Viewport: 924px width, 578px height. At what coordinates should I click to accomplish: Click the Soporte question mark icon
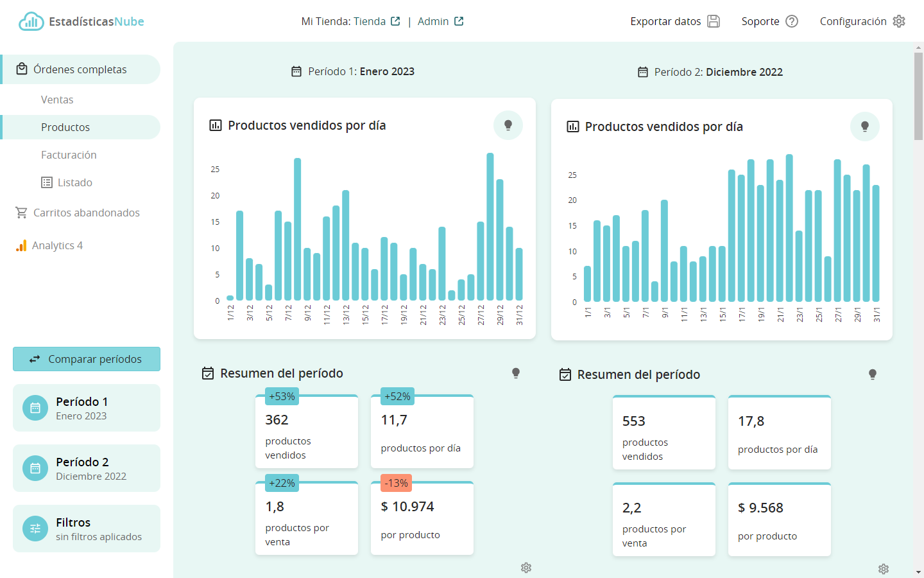tap(792, 21)
